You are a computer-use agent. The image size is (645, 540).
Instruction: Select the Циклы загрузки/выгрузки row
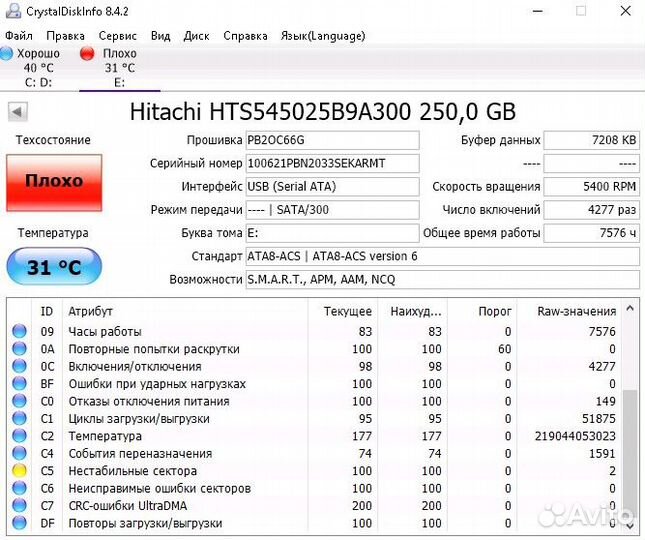(x=314, y=418)
